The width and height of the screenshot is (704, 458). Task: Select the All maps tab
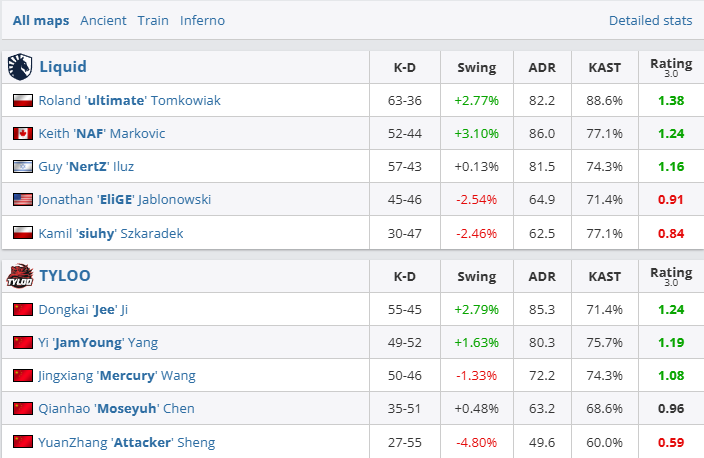pyautogui.click(x=41, y=20)
